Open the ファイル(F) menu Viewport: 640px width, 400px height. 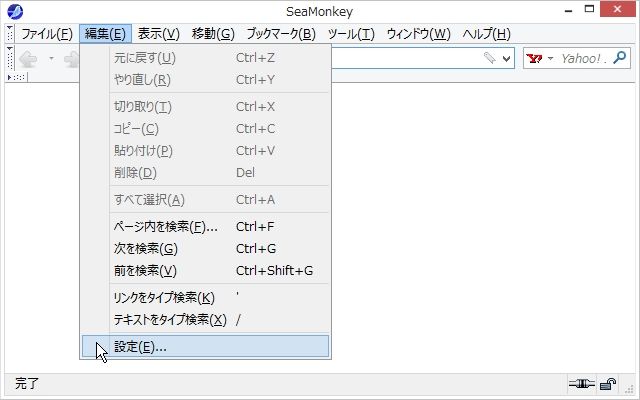click(47, 34)
